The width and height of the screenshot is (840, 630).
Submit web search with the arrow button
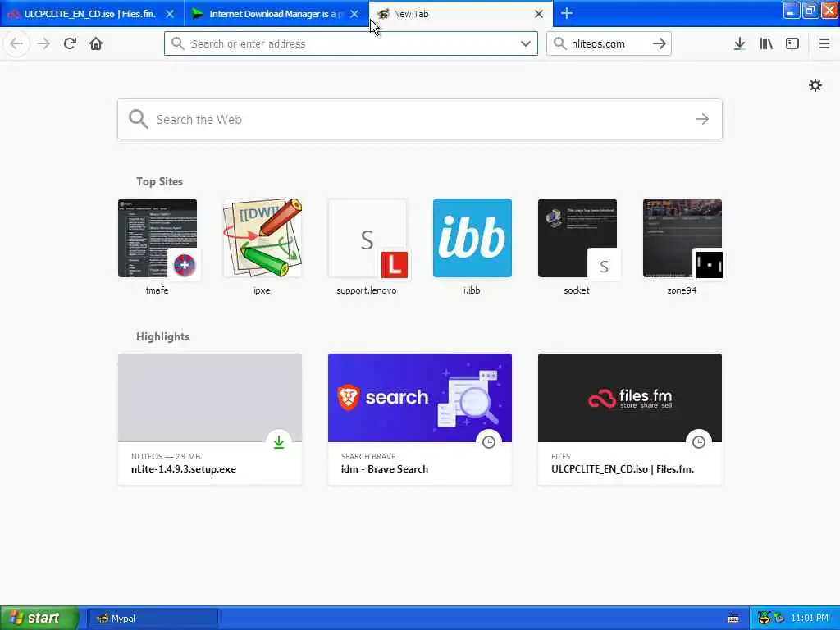pyautogui.click(x=702, y=119)
